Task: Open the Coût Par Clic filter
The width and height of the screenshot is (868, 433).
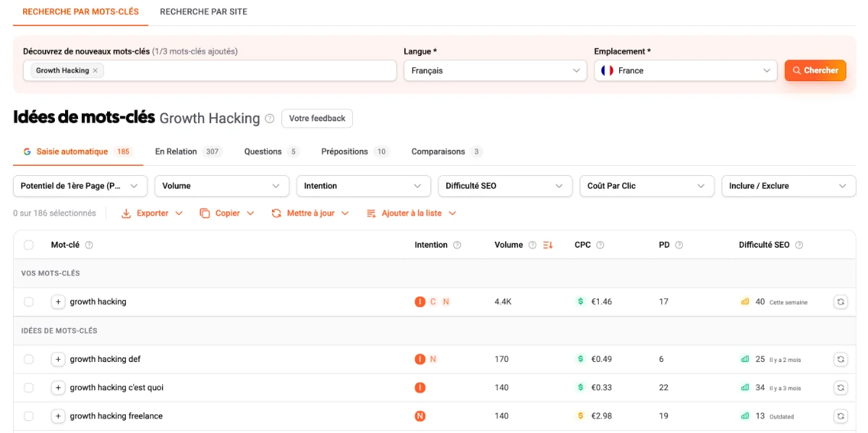Action: click(647, 186)
